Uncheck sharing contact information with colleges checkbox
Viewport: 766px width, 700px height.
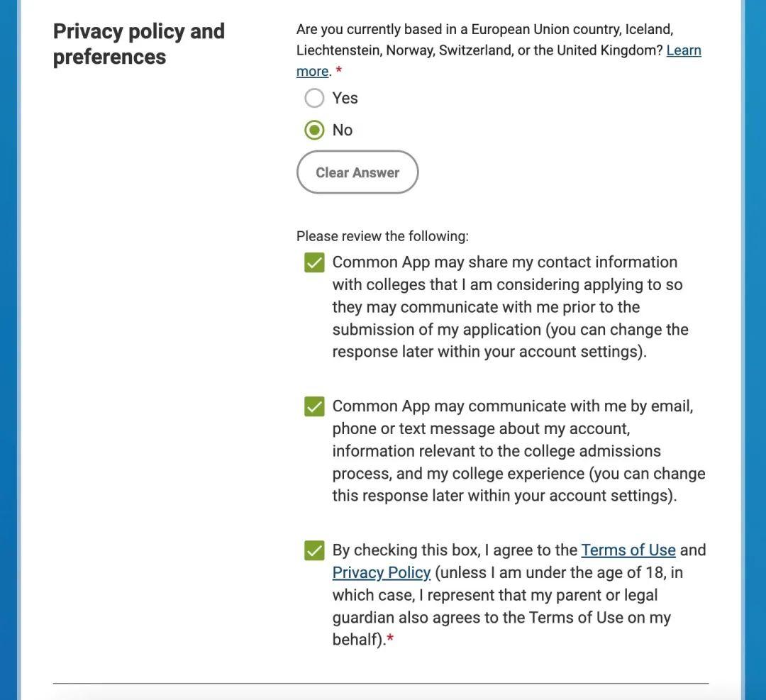point(314,262)
